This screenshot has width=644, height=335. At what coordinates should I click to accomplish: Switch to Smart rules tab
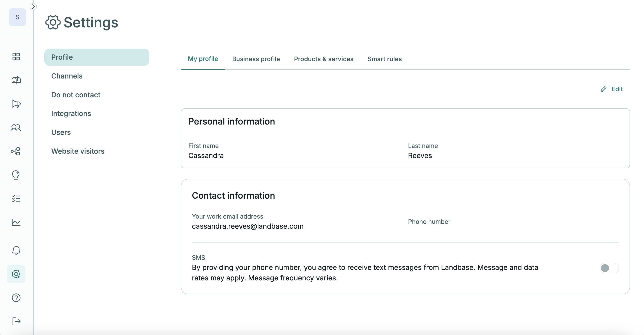(x=384, y=59)
